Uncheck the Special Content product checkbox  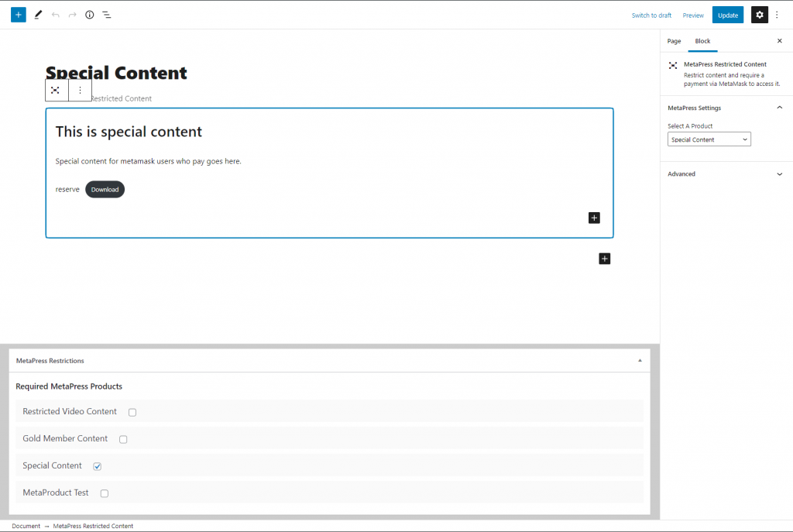(97, 465)
